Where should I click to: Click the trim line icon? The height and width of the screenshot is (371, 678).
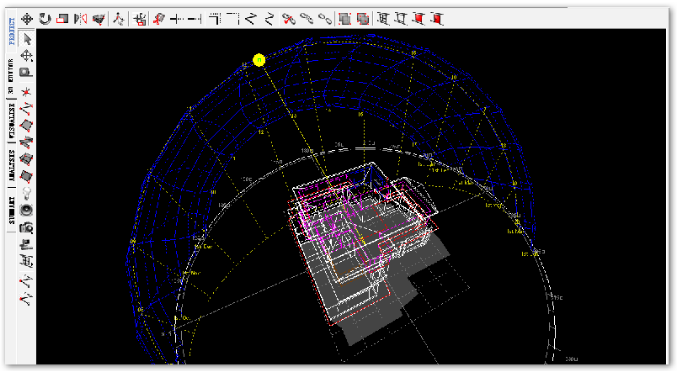pos(195,19)
